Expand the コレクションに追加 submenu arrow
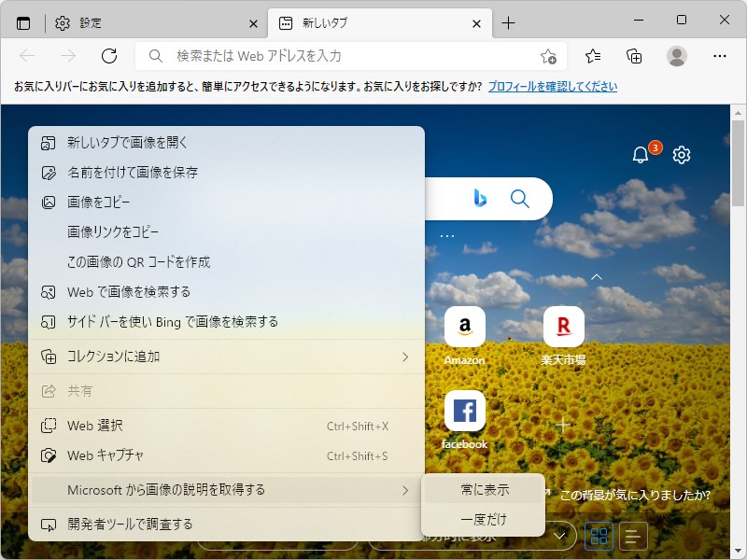 tap(405, 357)
